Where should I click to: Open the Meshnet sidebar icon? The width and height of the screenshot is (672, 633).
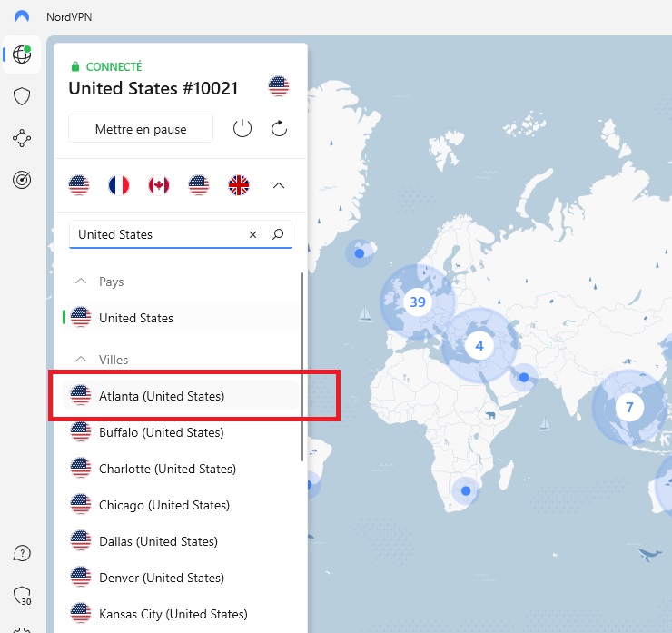22,138
